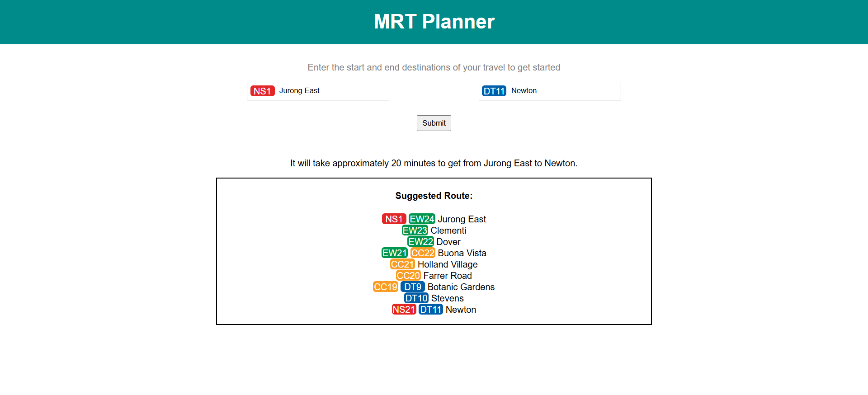Click the approximate travel time message
The height and width of the screenshot is (395, 868).
[434, 163]
